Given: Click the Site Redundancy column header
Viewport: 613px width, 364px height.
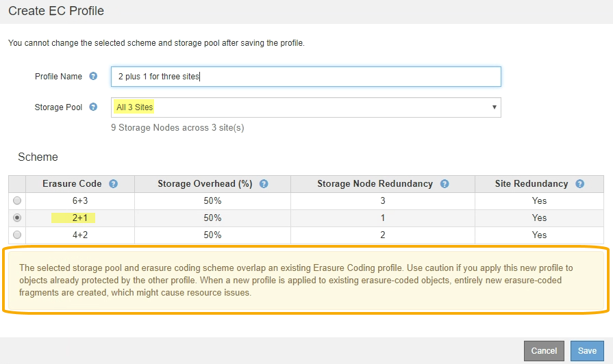Looking at the screenshot, I should 531,184.
